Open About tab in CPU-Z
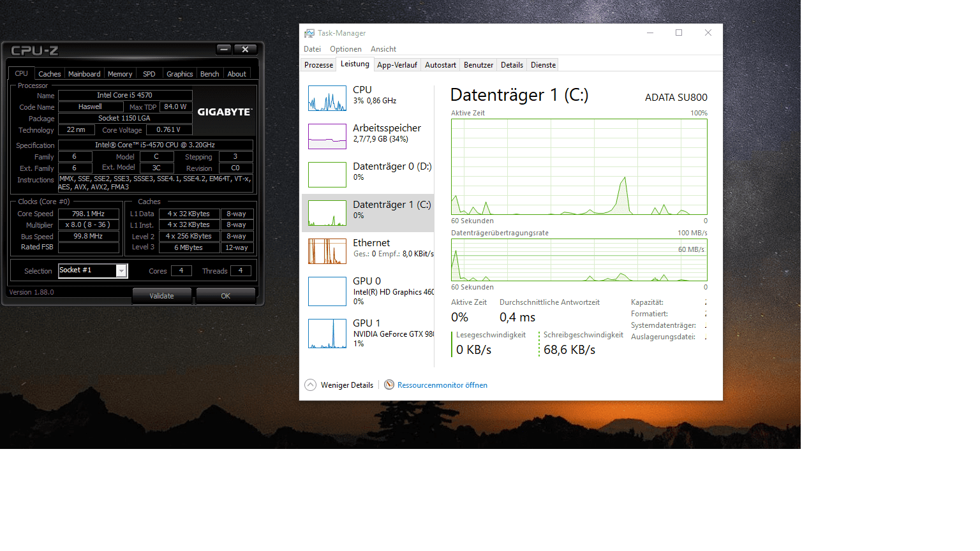 pyautogui.click(x=237, y=74)
